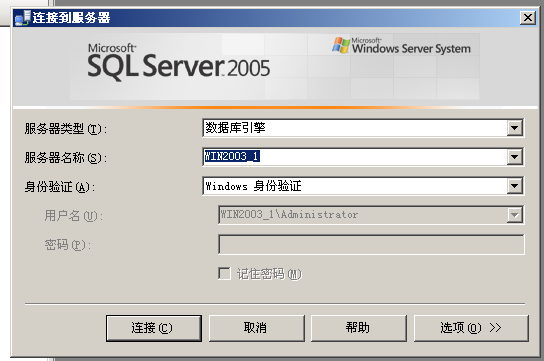Click the dialog title bar server icon
Image resolution: width=544 pixels, height=361 pixels.
point(23,18)
